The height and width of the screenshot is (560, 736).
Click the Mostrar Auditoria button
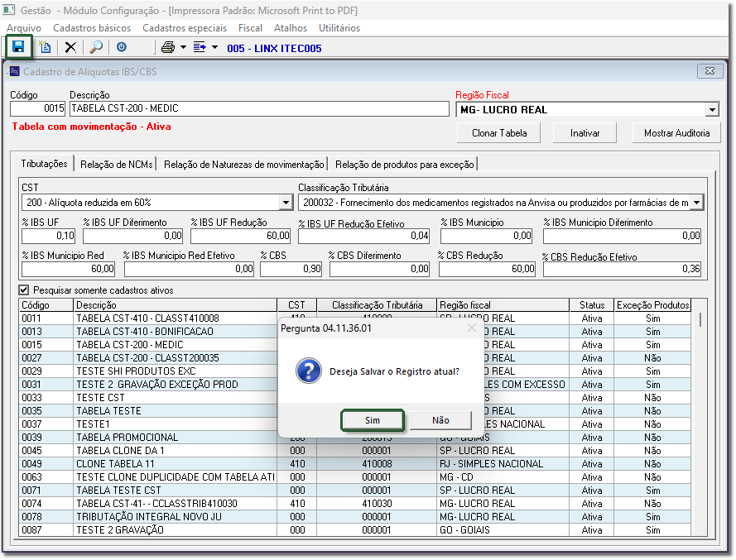676,132
